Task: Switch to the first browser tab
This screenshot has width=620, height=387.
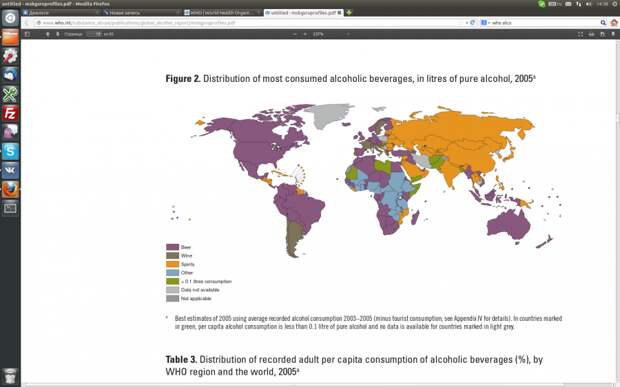Action: pos(61,13)
